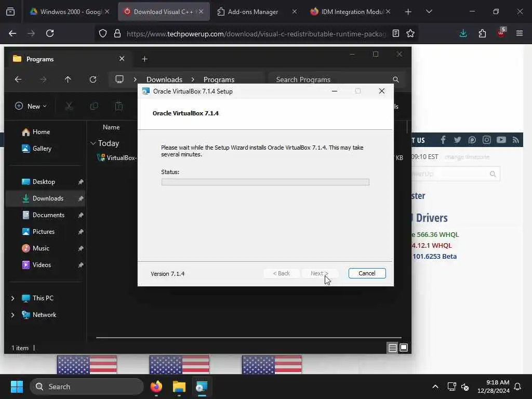Viewport: 532px width, 399px height.
Task: Click uBlock extension icon with badge
Action: point(501,33)
